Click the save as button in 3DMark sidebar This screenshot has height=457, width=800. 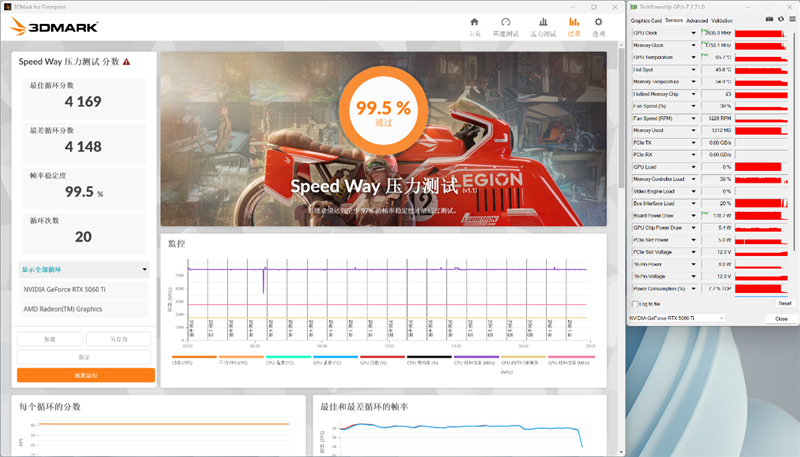pos(118,339)
